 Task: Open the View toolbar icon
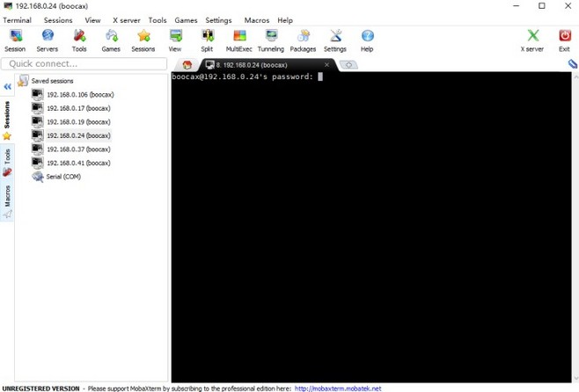(175, 41)
